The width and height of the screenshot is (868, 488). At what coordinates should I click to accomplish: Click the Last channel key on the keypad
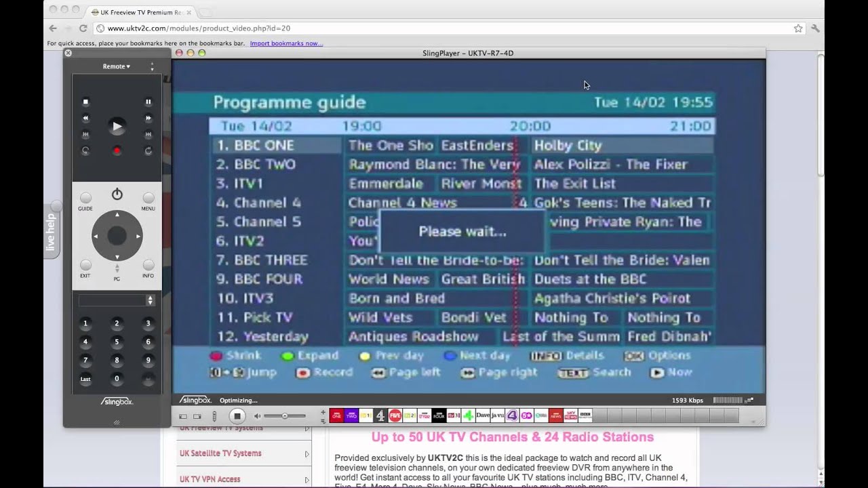click(x=85, y=379)
